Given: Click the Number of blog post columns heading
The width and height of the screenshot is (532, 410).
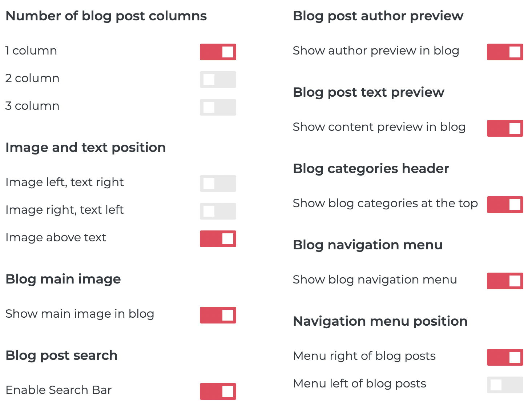Looking at the screenshot, I should tap(106, 16).
